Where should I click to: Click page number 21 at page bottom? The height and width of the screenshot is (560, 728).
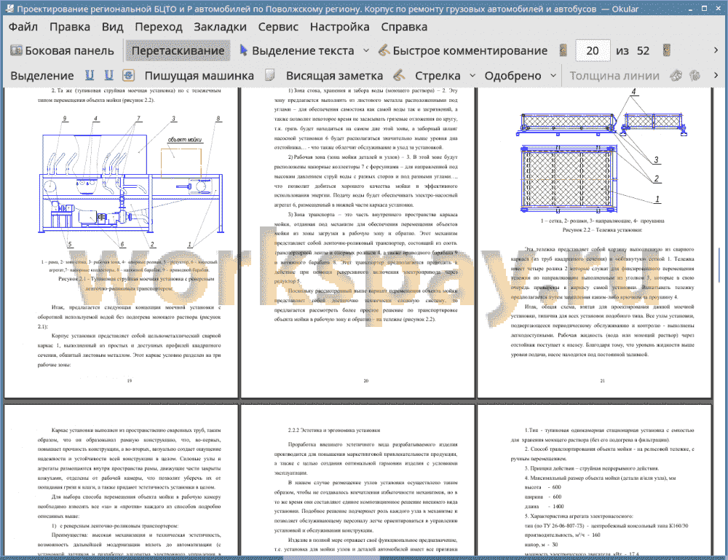click(x=603, y=381)
